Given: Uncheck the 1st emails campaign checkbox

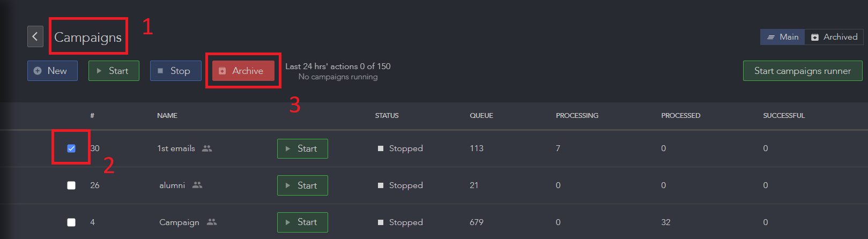Looking at the screenshot, I should pyautogui.click(x=71, y=148).
